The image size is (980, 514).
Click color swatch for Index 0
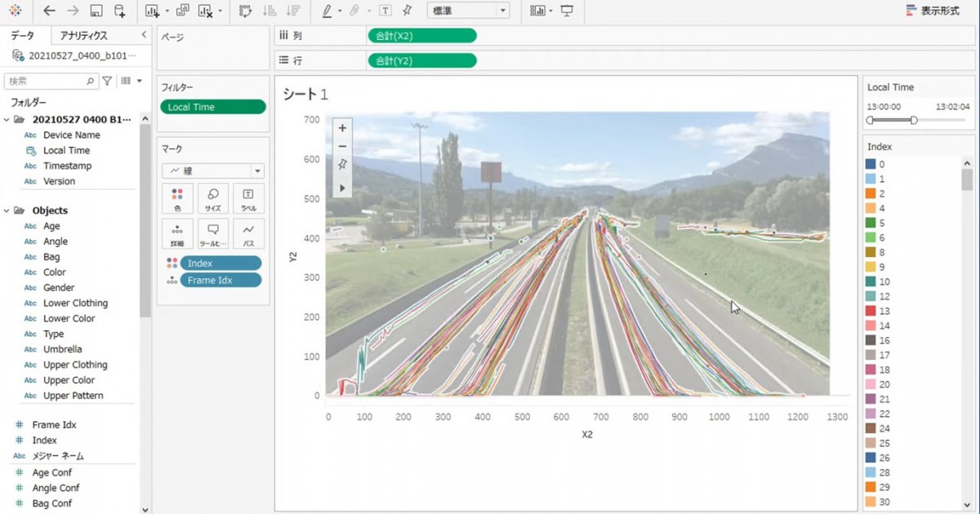[x=871, y=164]
